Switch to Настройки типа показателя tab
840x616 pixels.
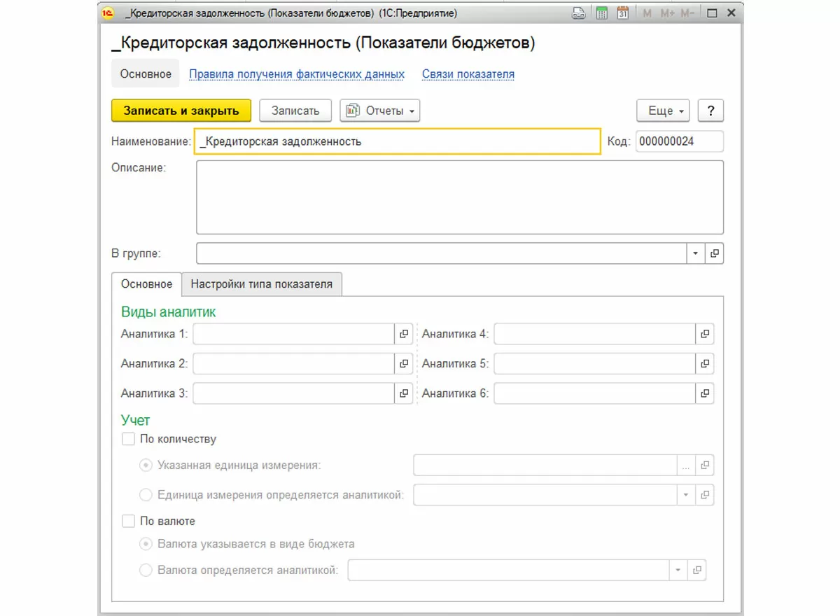point(262,284)
